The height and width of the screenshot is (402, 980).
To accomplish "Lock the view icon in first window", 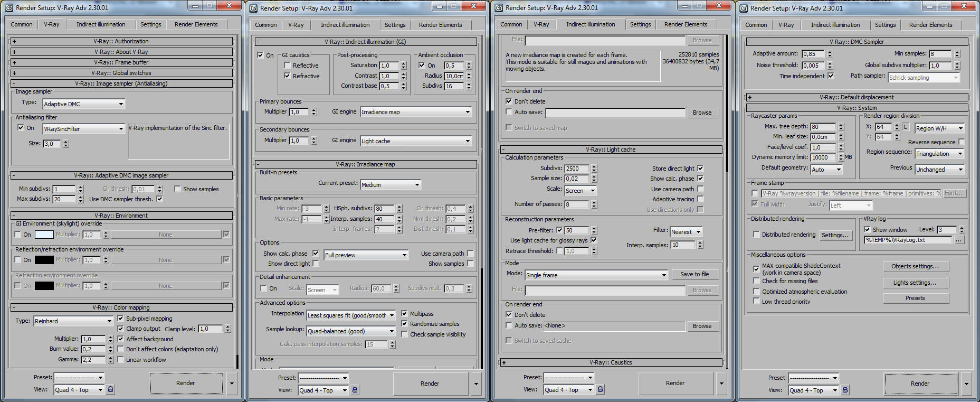I will (x=110, y=389).
